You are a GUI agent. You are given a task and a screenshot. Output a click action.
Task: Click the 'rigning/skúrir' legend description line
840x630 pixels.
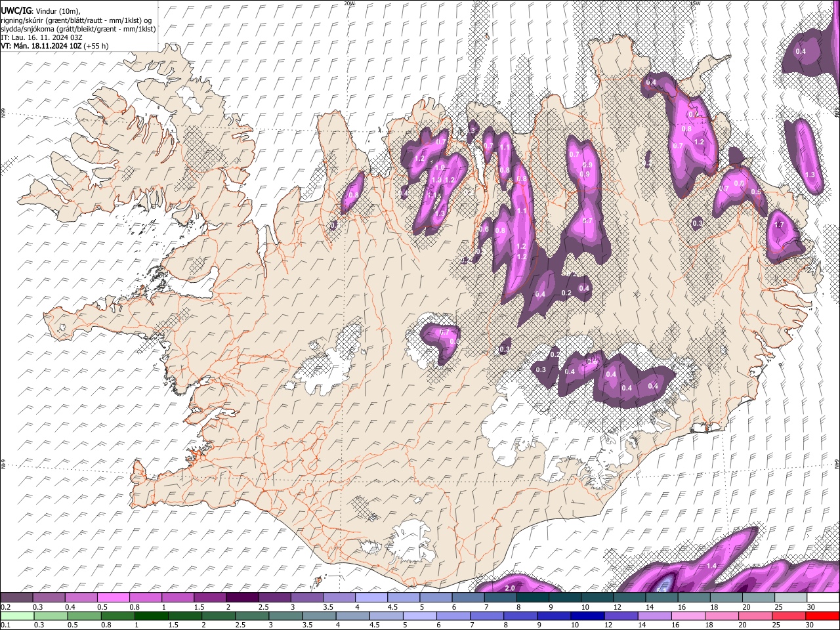77,20
